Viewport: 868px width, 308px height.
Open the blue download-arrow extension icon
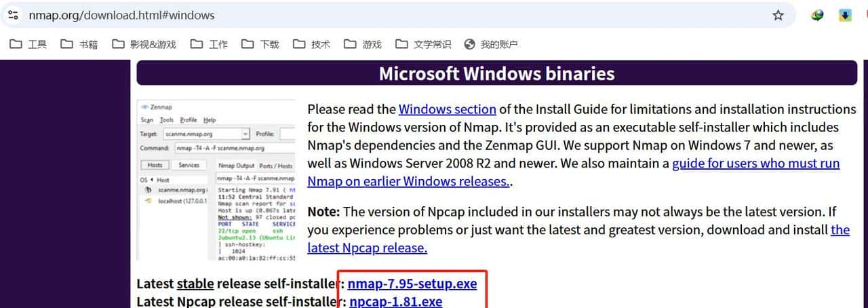coord(845,15)
